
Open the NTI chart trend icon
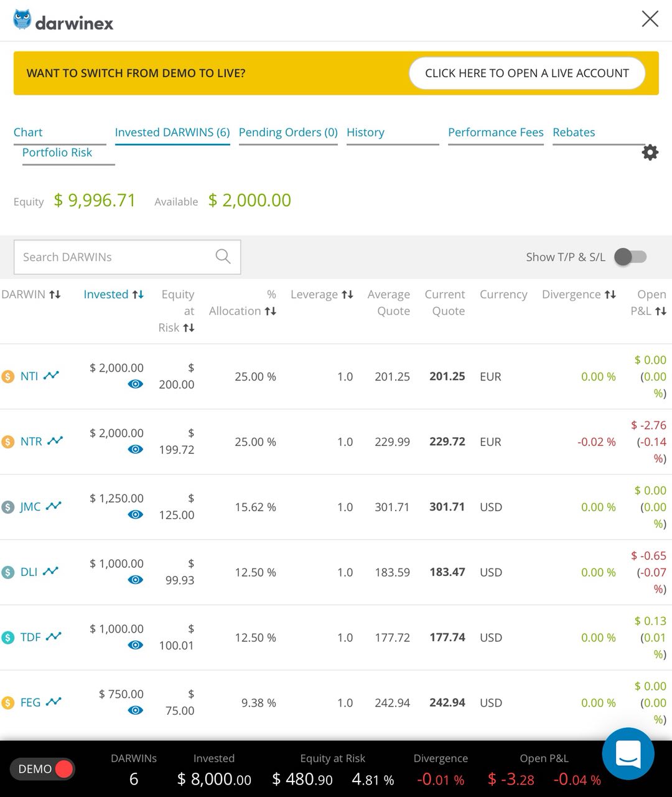51,375
